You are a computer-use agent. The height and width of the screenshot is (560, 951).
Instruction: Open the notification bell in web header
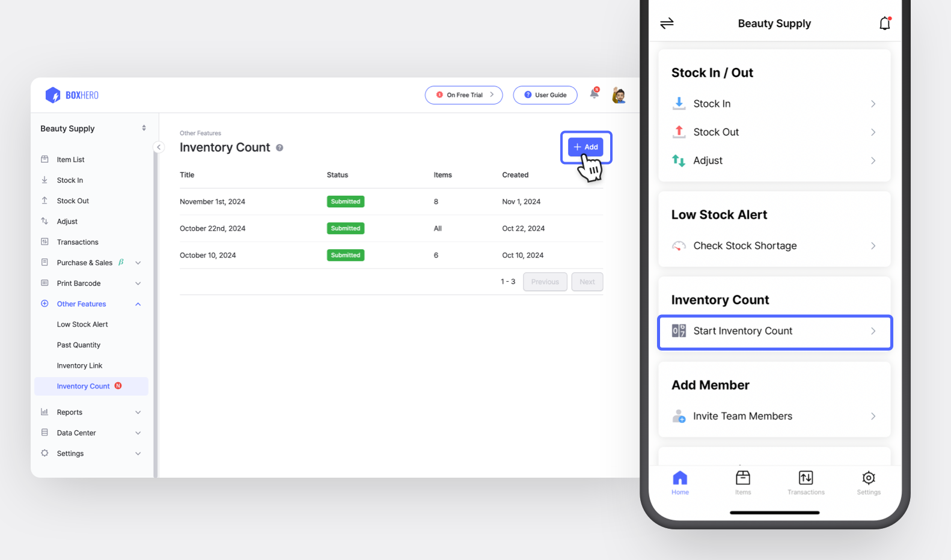click(x=595, y=93)
